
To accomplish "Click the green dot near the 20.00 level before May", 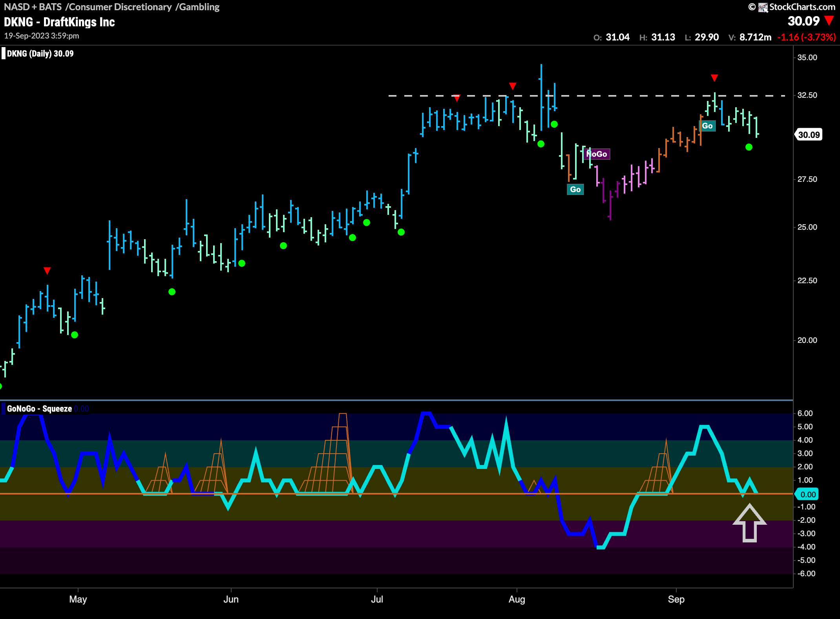I will [75, 335].
